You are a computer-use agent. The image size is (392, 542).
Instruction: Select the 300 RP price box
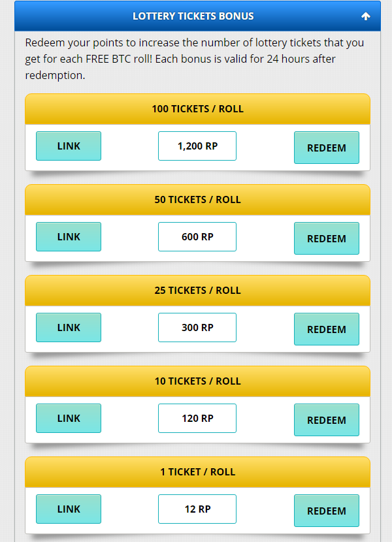point(197,328)
